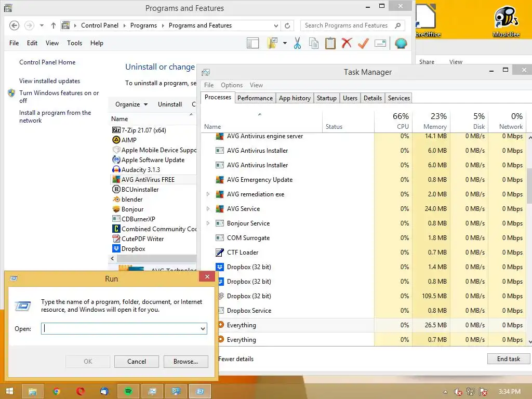
Task: Click the folder options toolbar icon
Action: click(272, 43)
